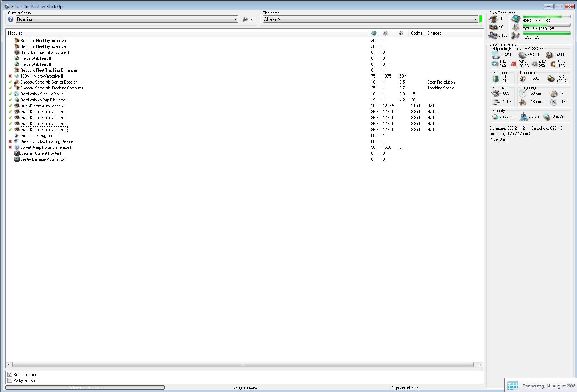This screenshot has width=577, height=392.
Task: Click the Defence shield icon
Action: point(496,79)
